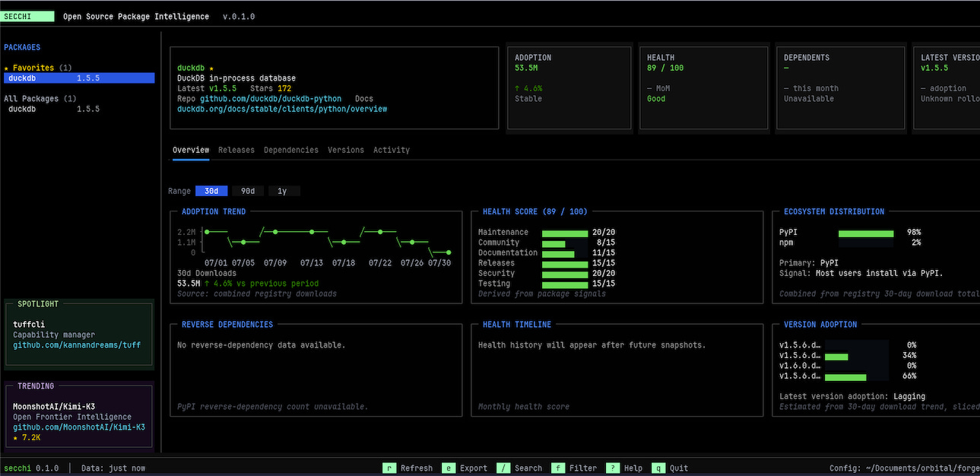Open the github.com/duckdb/duckdb-python repo link
The image size is (980, 476).
pos(271,99)
